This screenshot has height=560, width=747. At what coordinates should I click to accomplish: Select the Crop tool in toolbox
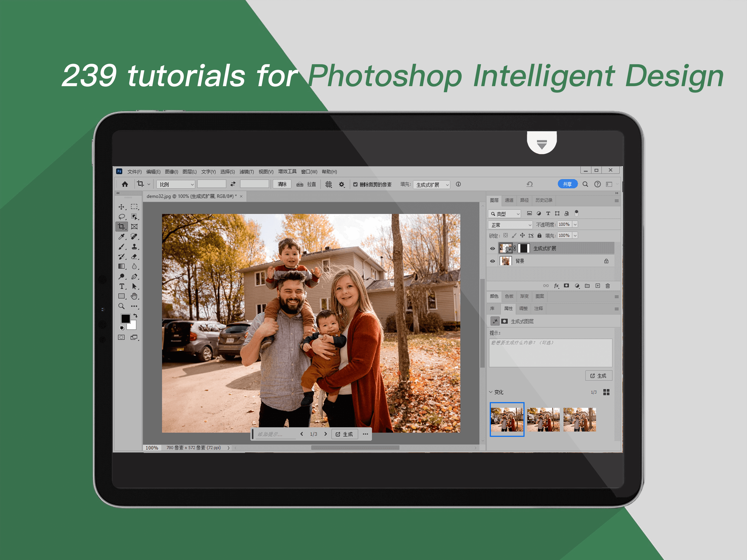(122, 227)
